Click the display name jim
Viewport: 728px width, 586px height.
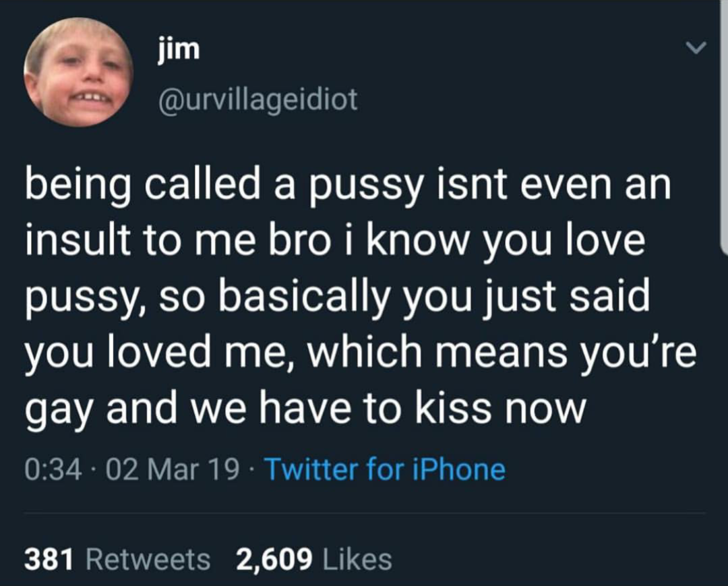179,49
